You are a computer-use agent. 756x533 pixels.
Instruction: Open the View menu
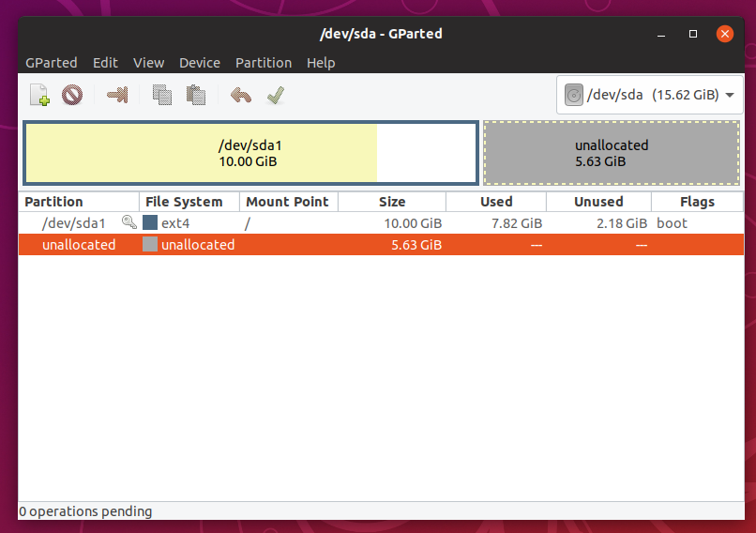point(148,63)
